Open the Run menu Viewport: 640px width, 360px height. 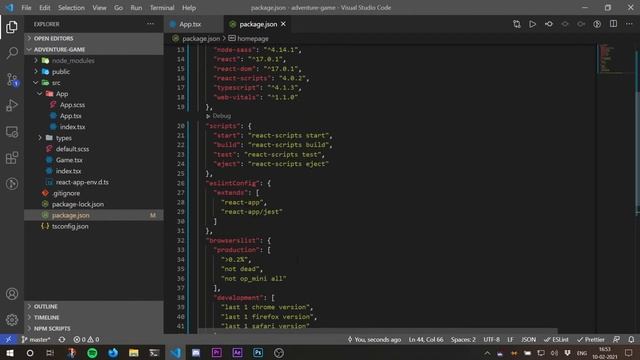(136, 8)
